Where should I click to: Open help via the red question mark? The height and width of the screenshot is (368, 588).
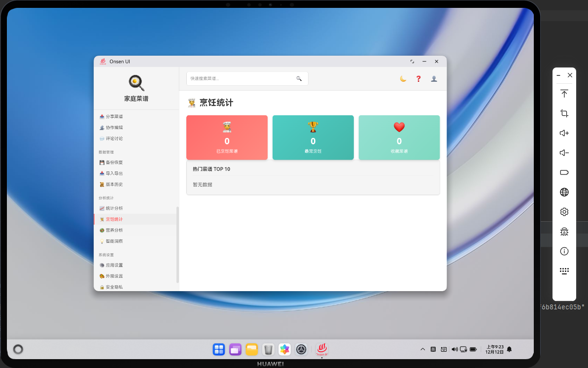[418, 79]
